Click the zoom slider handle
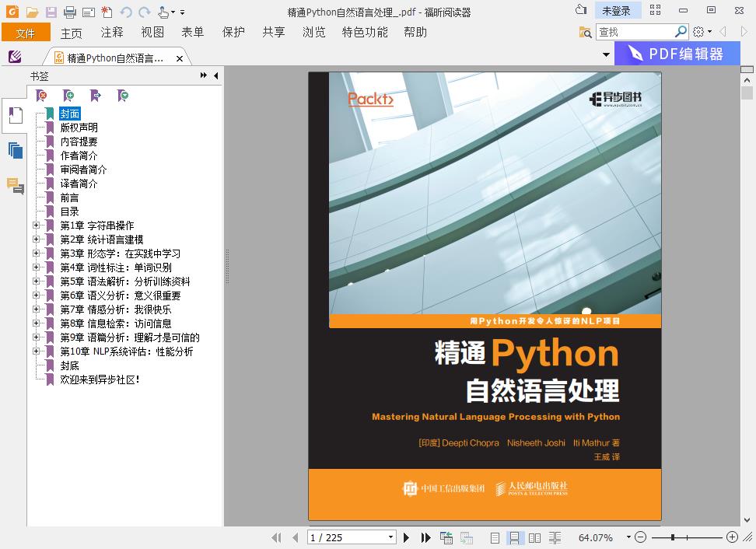Image resolution: width=756 pixels, height=549 pixels. (673, 537)
